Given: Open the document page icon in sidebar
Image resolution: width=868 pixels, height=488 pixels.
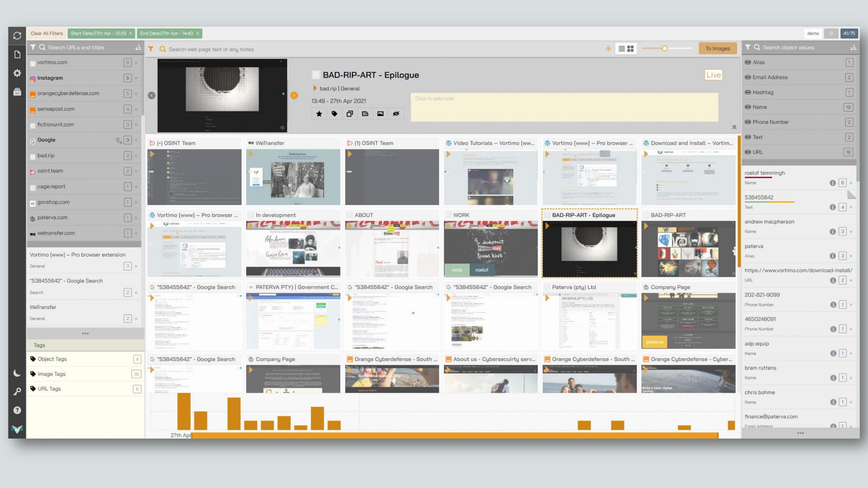Looking at the screenshot, I should pyautogui.click(x=17, y=54).
